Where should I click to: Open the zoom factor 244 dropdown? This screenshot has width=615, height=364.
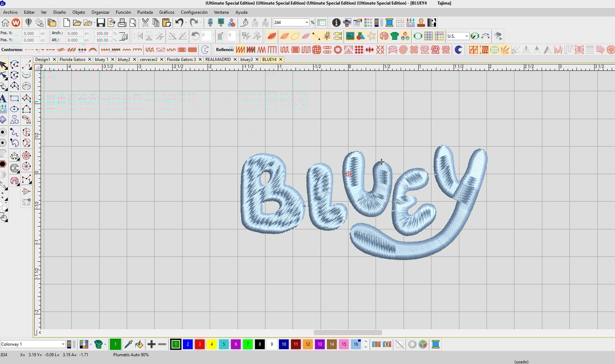pos(306,23)
